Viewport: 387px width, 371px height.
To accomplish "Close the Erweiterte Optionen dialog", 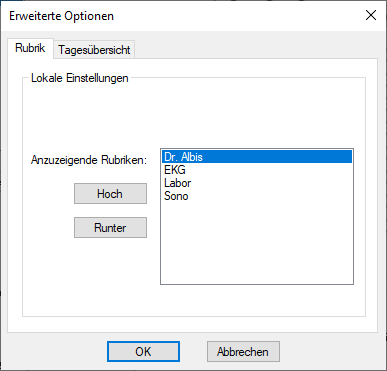I will pyautogui.click(x=371, y=15).
